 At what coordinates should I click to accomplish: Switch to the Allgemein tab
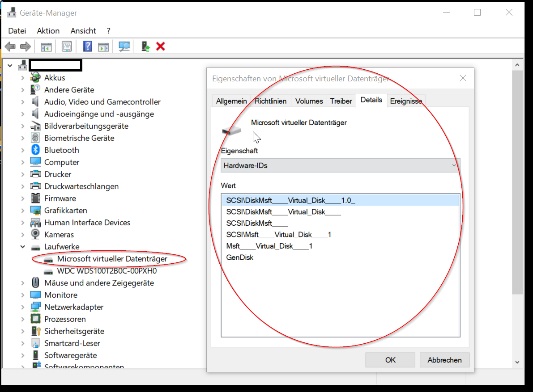[x=231, y=101]
